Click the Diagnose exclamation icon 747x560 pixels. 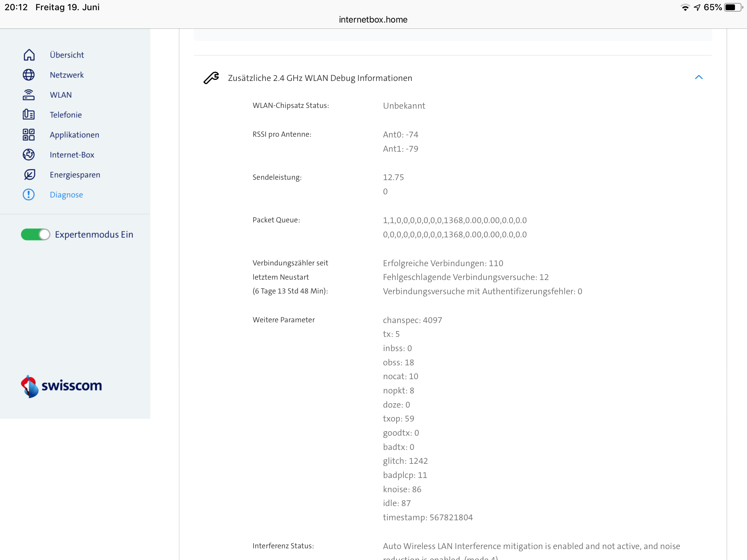tap(29, 195)
